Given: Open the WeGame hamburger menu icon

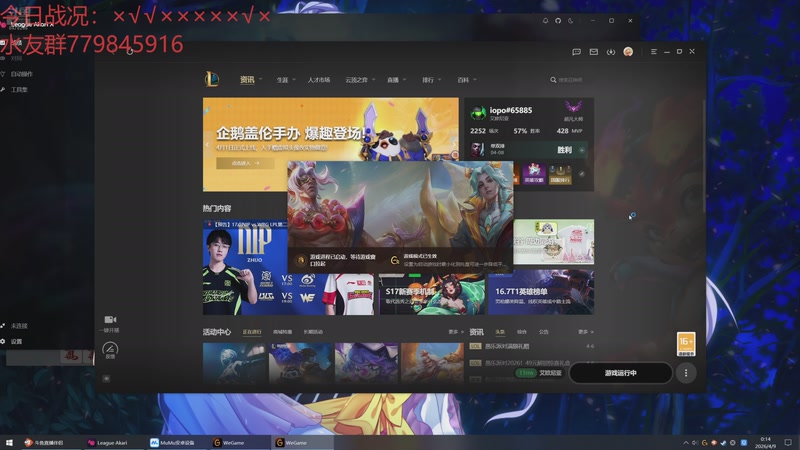Looking at the screenshot, I should tap(654, 52).
